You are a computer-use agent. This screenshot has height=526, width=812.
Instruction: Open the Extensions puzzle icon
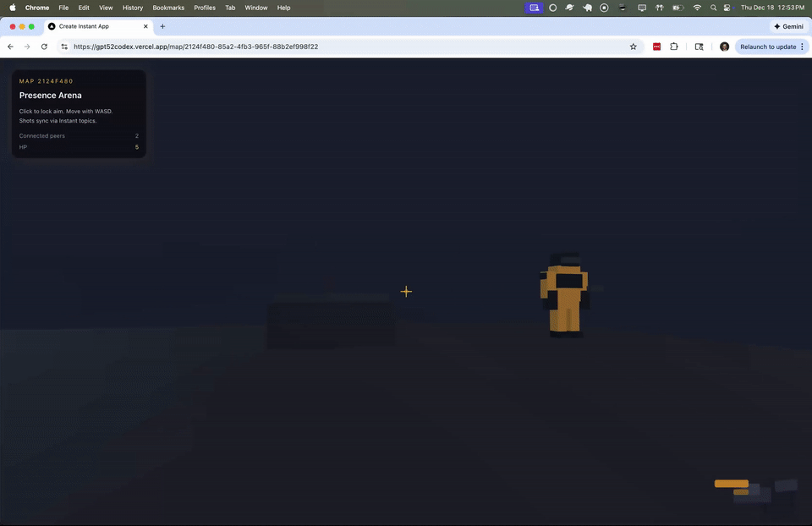click(x=674, y=47)
